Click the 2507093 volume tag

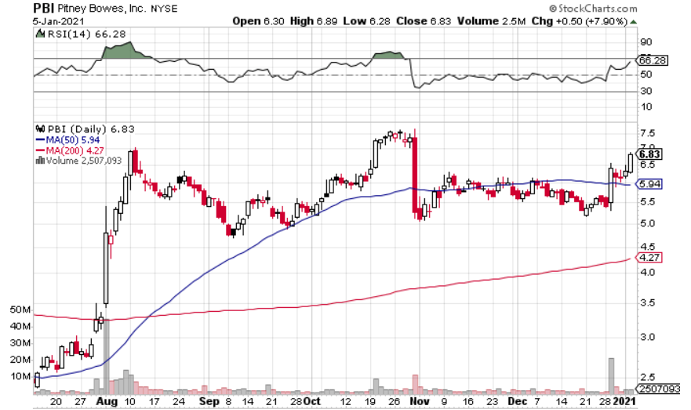coord(658,389)
